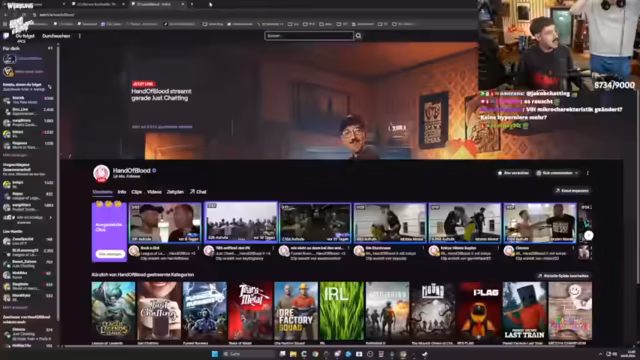The image size is (640, 360).
Task: Click the Alle anzeigen clips button
Action: [109, 254]
